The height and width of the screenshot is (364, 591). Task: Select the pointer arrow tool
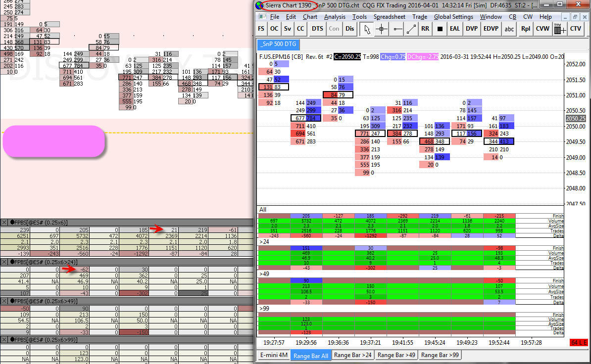pos(366,29)
